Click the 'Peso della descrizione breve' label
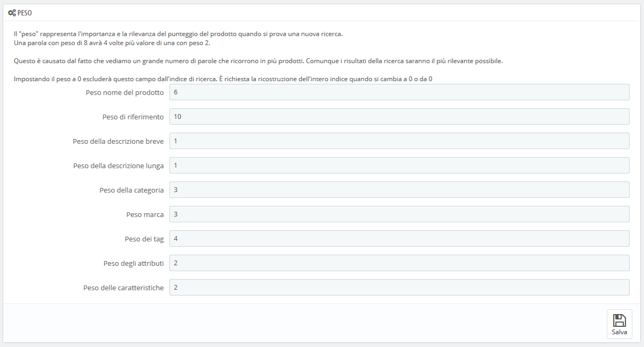644x347 pixels. [x=118, y=141]
